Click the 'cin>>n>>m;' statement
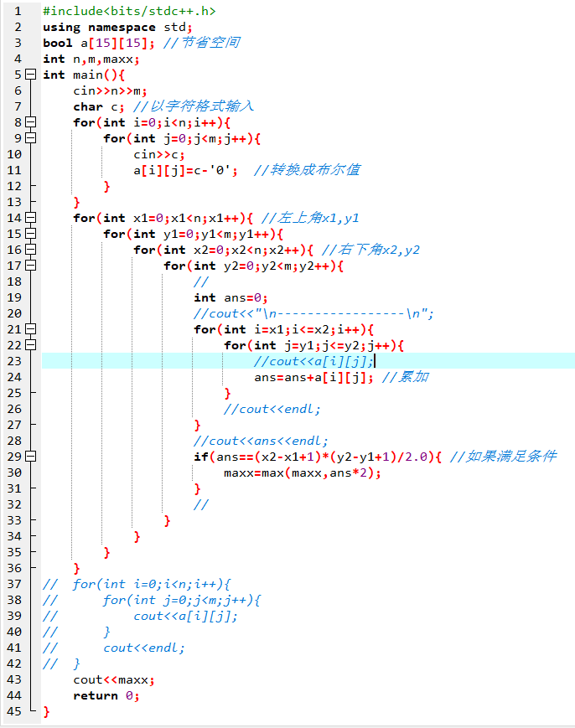The image size is (575, 728). point(110,90)
